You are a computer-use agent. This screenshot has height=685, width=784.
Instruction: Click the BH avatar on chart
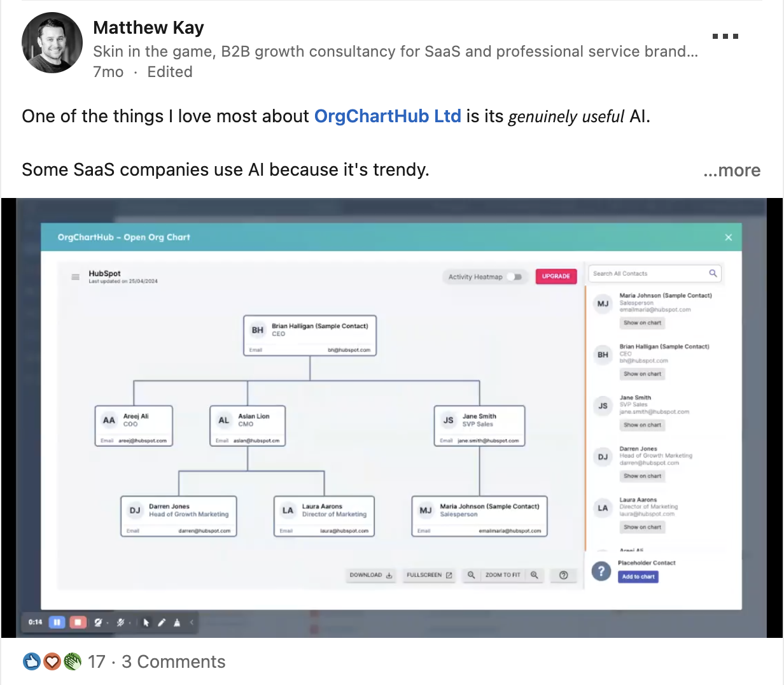point(257,330)
